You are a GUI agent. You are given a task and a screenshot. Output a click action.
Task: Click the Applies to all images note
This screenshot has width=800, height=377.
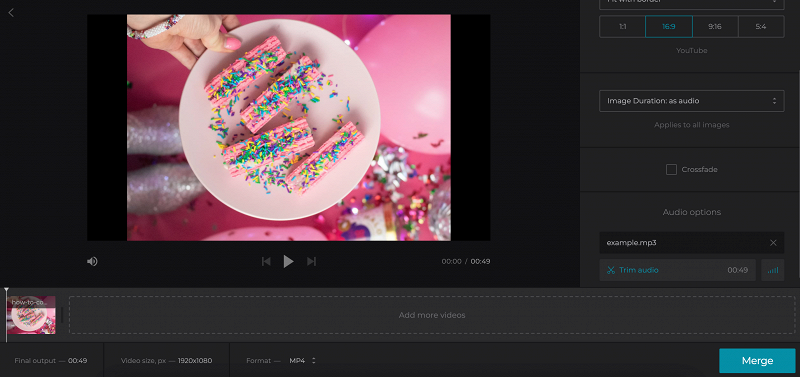pyautogui.click(x=691, y=125)
